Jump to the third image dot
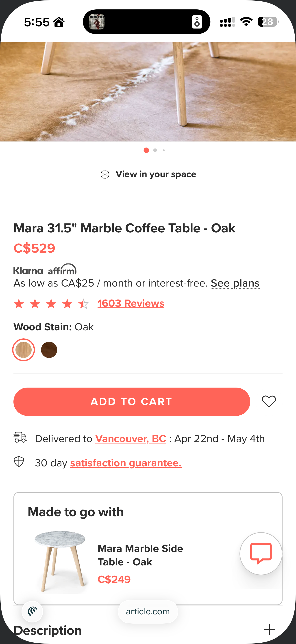 (164, 150)
